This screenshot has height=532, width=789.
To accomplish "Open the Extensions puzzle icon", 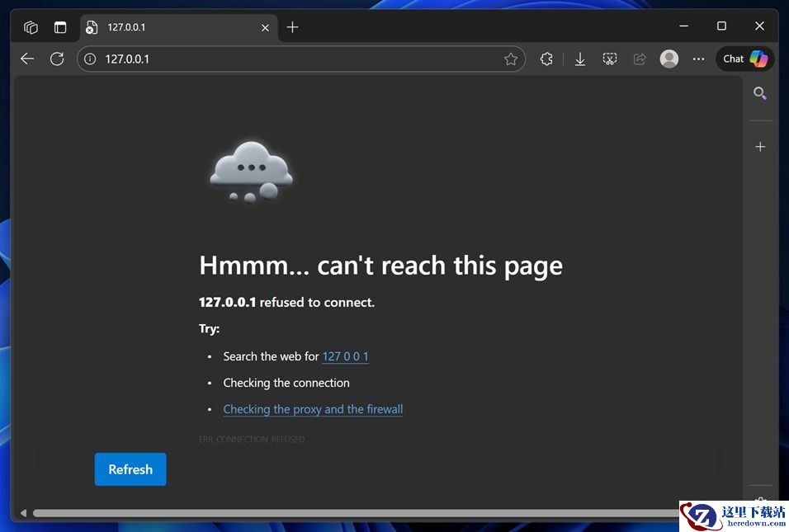I will 546,59.
